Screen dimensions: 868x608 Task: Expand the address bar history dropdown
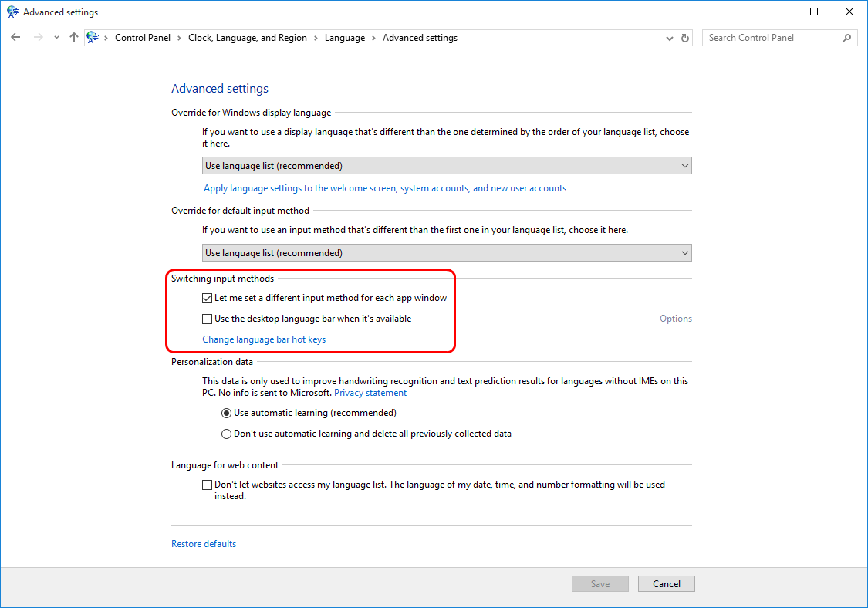click(669, 37)
